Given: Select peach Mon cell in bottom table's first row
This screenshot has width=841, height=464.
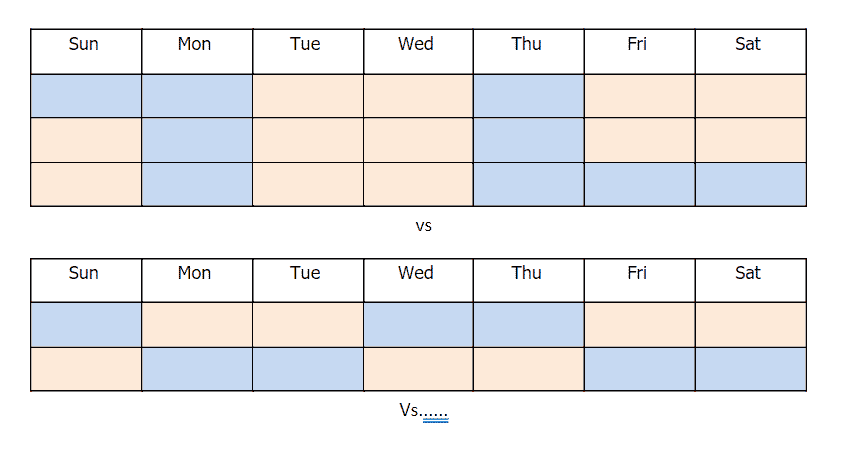Looking at the screenshot, I should [x=197, y=325].
